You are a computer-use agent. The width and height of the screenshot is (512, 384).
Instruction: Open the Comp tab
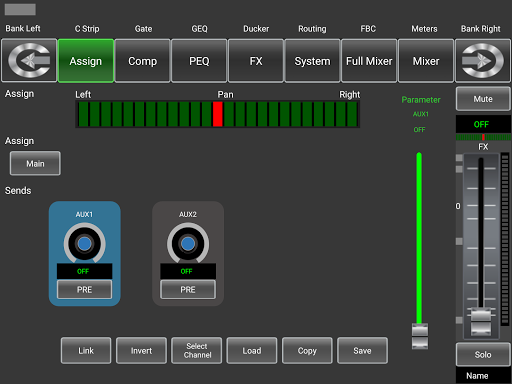tap(143, 61)
